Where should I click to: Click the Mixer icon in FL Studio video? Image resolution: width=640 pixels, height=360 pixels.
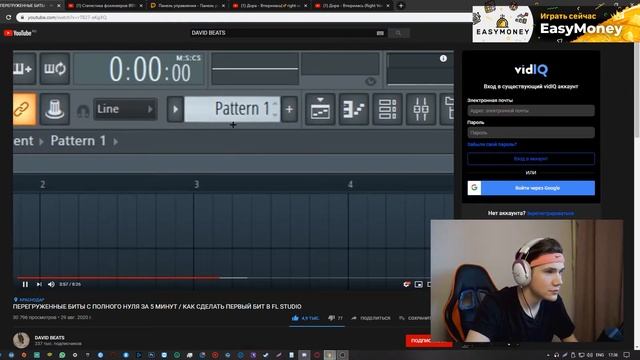[x=421, y=109]
